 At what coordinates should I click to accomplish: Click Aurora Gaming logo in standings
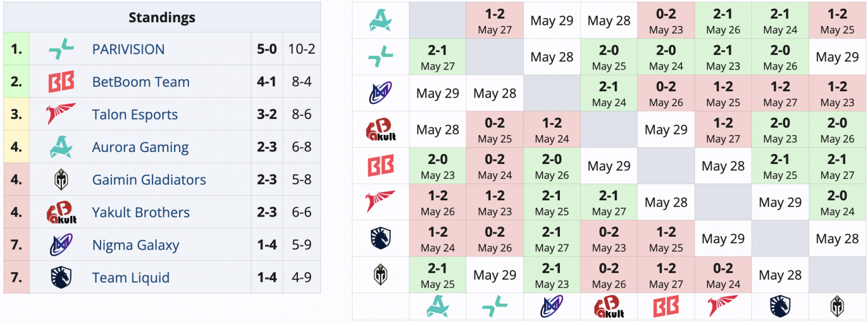(x=61, y=147)
